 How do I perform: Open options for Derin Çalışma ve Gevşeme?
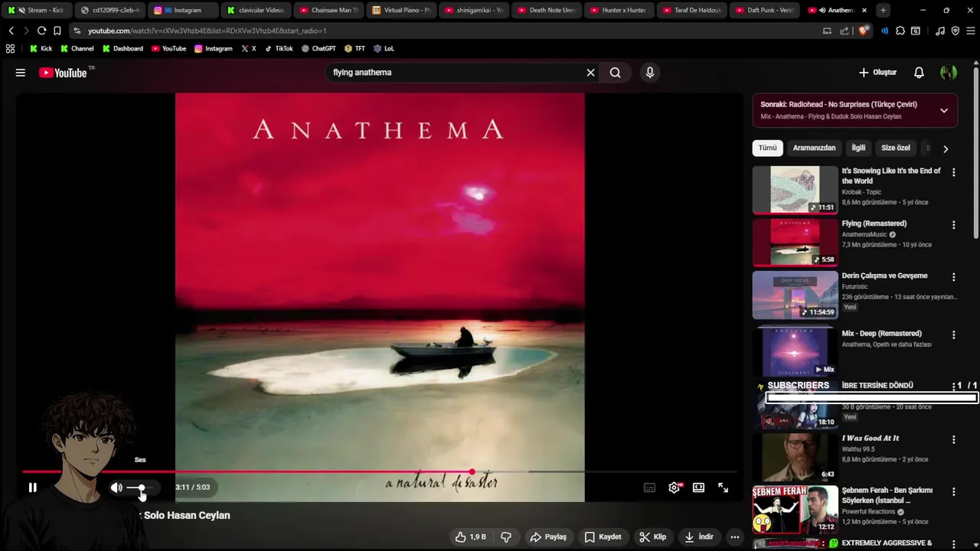tap(953, 277)
